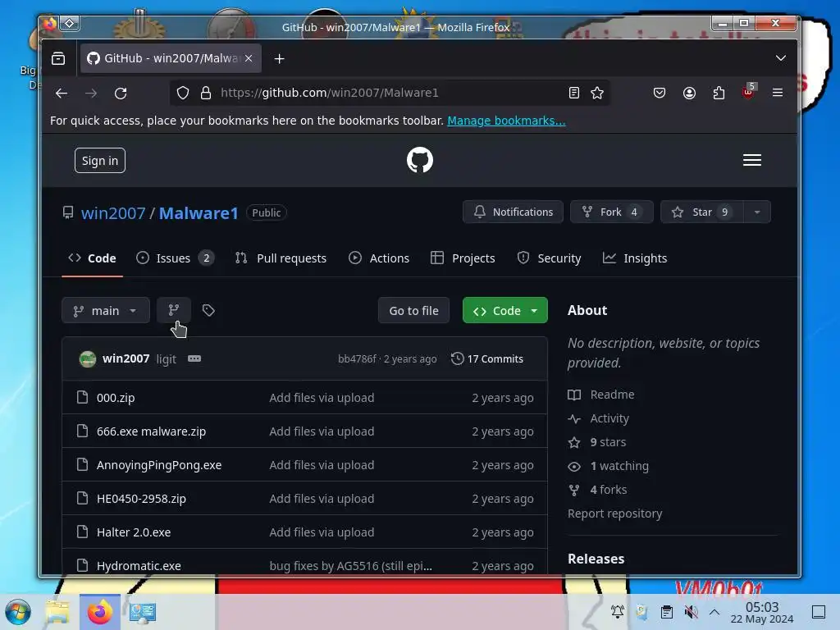Open the tags icon next to branches

click(208, 310)
